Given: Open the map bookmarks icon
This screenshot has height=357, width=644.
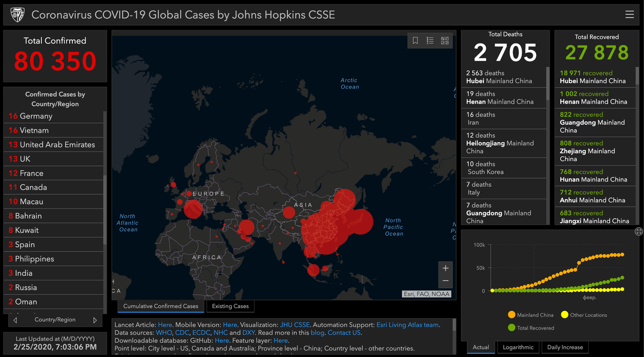Looking at the screenshot, I should 415,40.
